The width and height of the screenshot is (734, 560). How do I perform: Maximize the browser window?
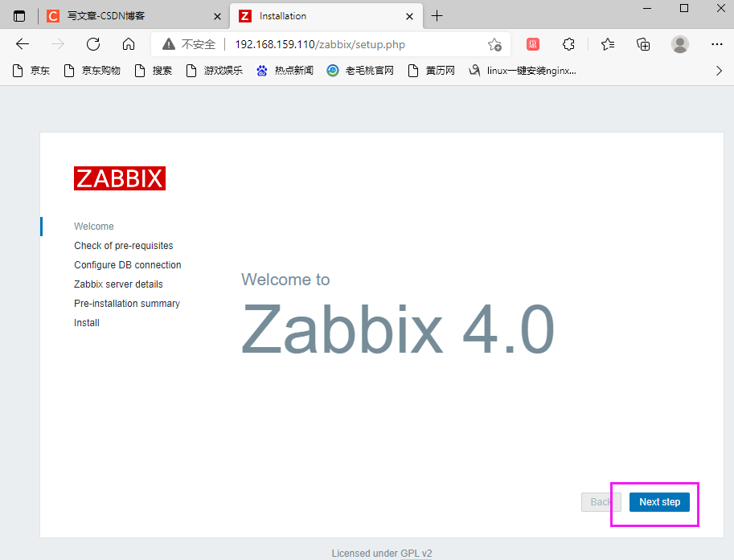click(x=684, y=8)
